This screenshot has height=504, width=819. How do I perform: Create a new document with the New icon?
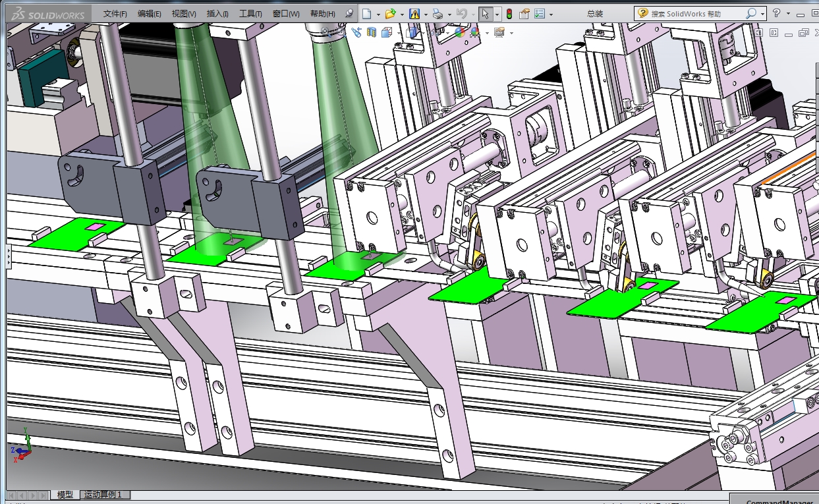366,14
